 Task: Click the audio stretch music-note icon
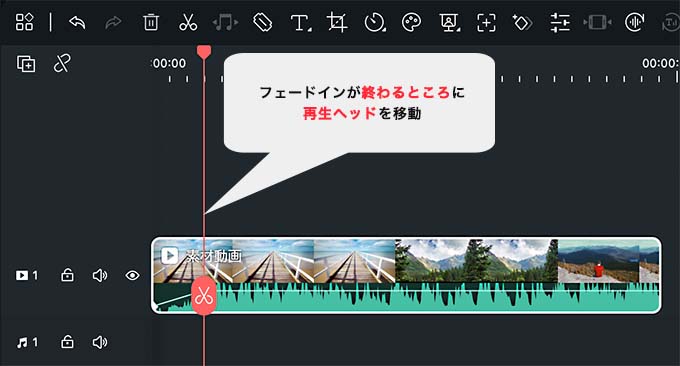225,22
